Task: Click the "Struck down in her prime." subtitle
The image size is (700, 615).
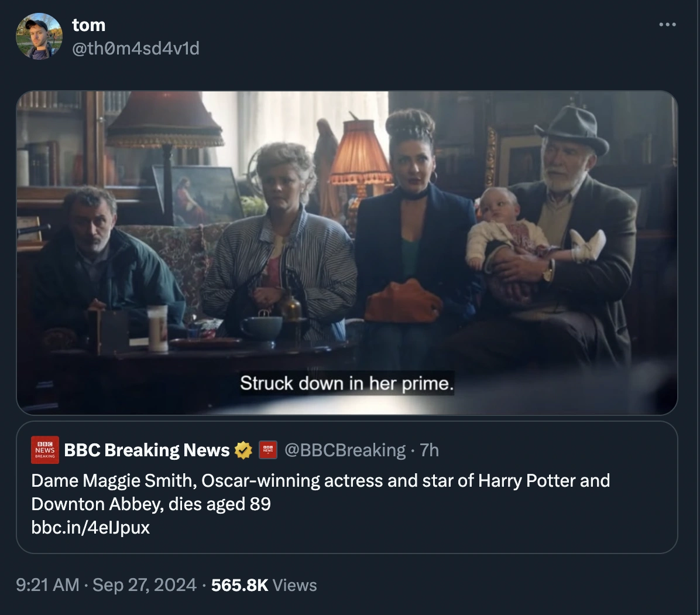Action: click(x=346, y=384)
